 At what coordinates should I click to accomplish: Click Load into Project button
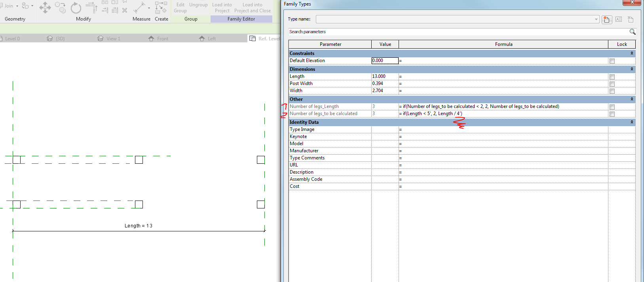coord(222,8)
